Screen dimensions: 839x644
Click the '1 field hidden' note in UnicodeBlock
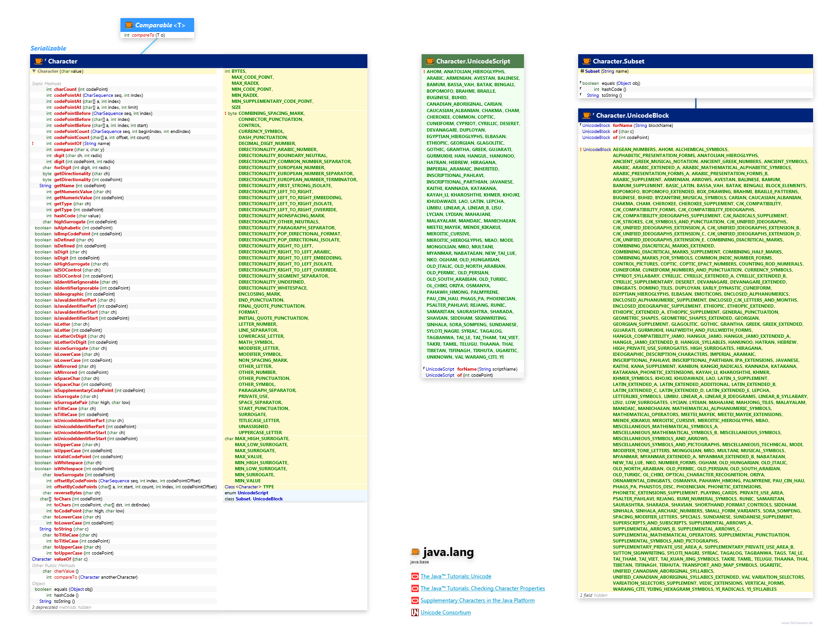tap(594, 595)
